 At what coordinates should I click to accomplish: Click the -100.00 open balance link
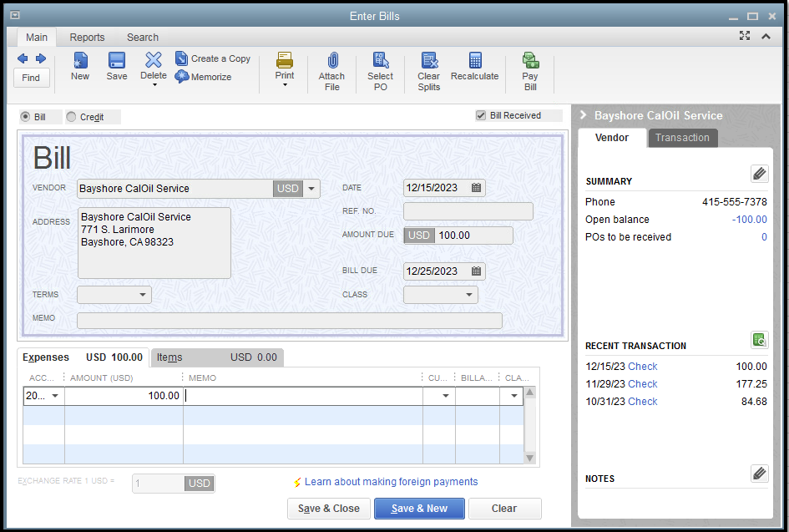tap(749, 220)
